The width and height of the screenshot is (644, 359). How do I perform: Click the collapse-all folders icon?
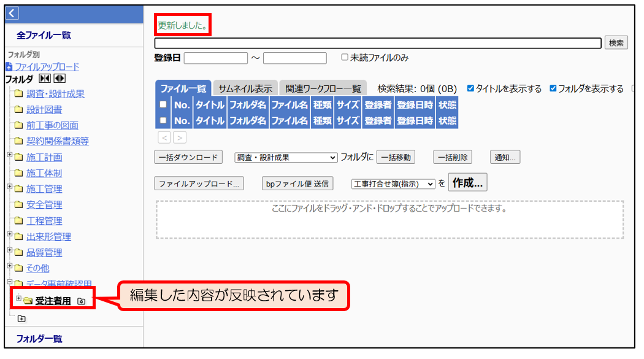pos(45,79)
